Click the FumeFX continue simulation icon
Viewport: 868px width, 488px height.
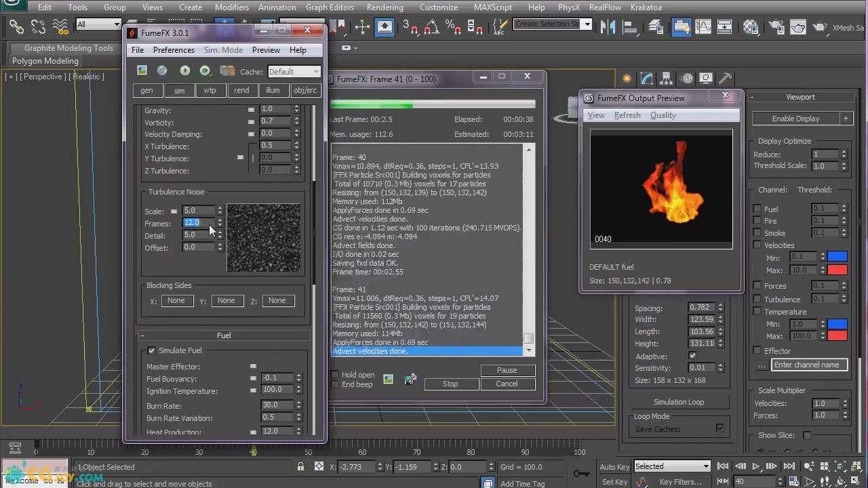205,70
